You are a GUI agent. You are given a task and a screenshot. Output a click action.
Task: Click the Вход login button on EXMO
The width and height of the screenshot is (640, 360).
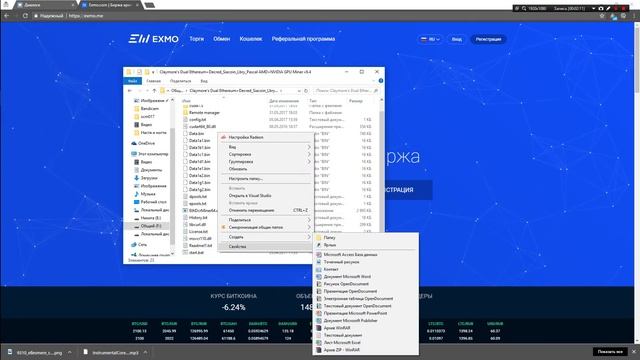click(456, 40)
